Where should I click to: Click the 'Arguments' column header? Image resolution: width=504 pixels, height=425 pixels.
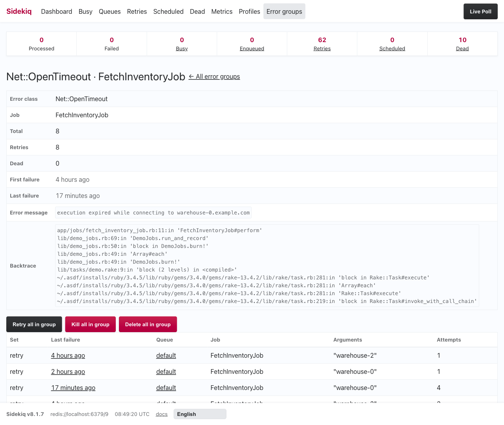(348, 340)
